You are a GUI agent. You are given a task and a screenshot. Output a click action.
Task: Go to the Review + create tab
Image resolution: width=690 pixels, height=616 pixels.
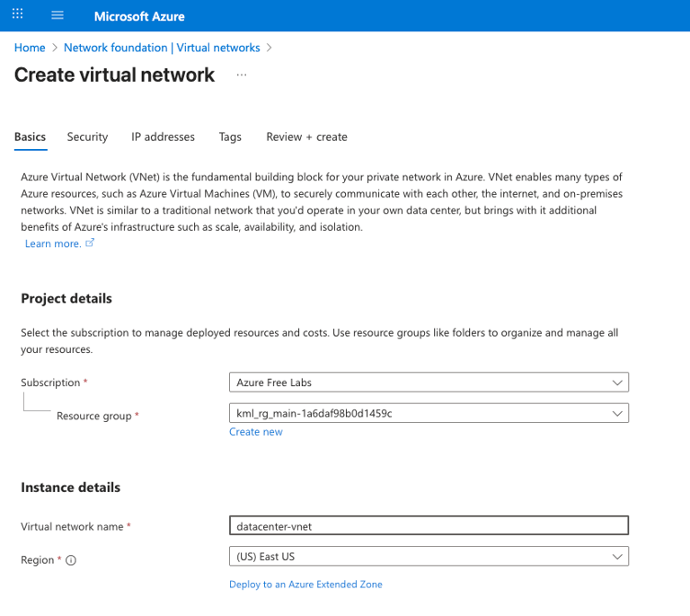pyautogui.click(x=306, y=136)
